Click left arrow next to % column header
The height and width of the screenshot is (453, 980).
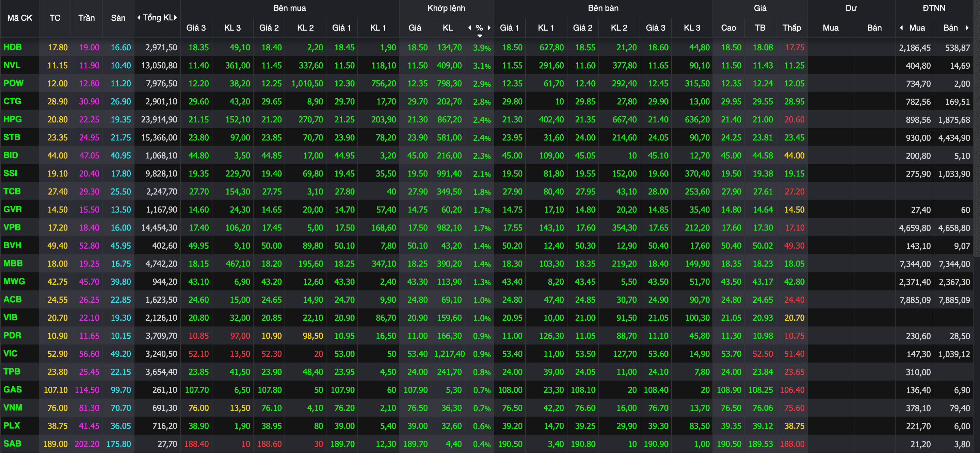click(470, 28)
